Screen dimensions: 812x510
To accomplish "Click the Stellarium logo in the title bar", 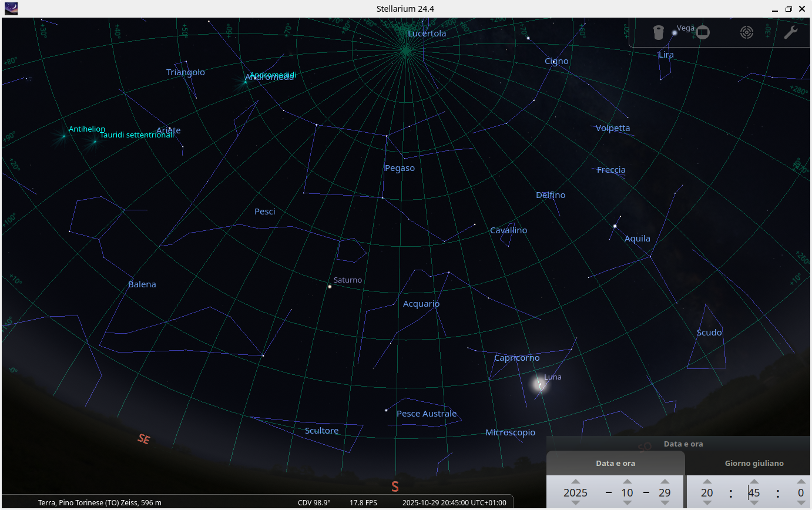I will 11,8.
